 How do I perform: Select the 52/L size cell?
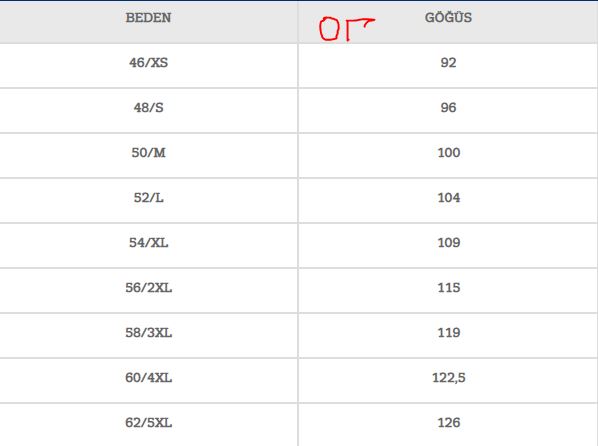148,198
